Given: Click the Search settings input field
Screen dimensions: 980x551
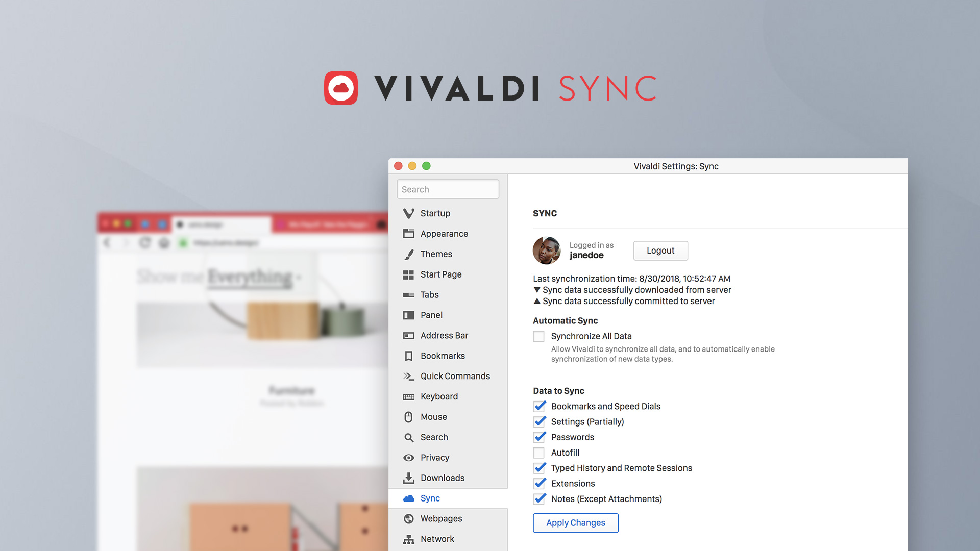Looking at the screenshot, I should coord(447,188).
